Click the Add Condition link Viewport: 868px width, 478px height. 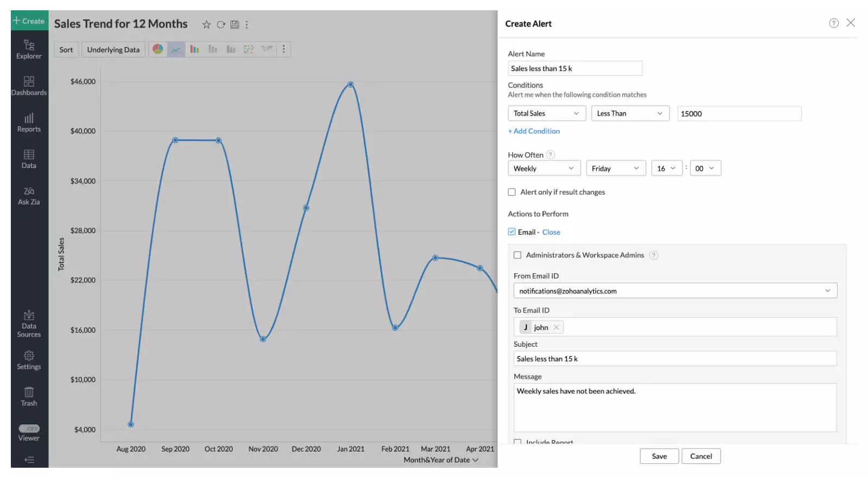click(x=534, y=131)
